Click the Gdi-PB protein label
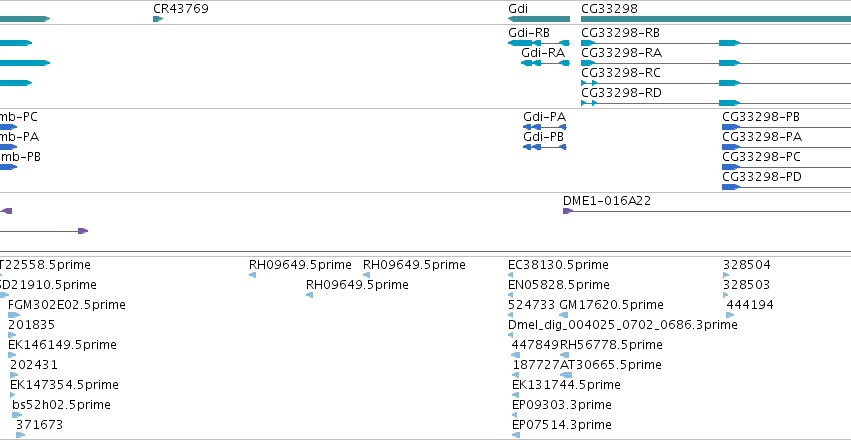The height and width of the screenshot is (440, 851). [544, 137]
